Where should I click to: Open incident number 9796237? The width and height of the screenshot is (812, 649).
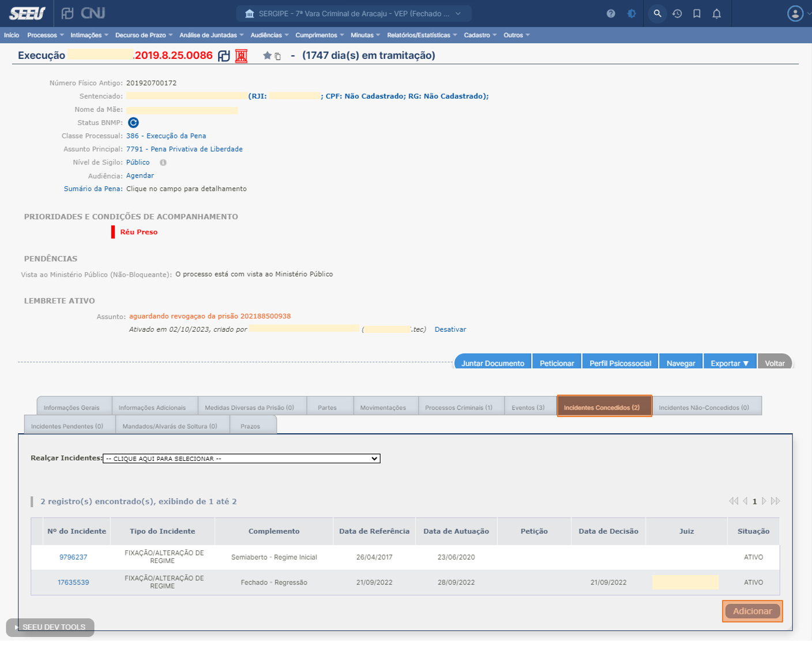point(73,557)
